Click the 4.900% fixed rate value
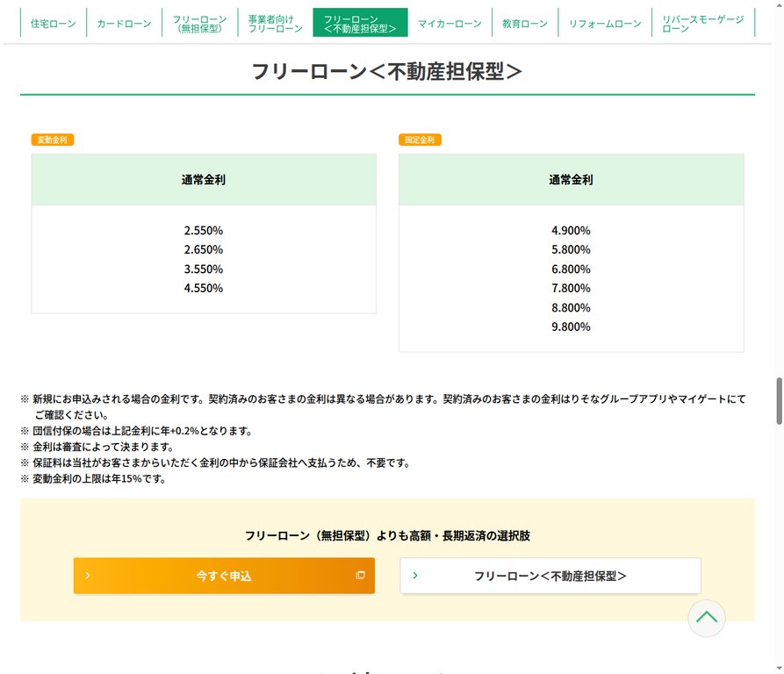This screenshot has height=674, width=784. coord(571,230)
